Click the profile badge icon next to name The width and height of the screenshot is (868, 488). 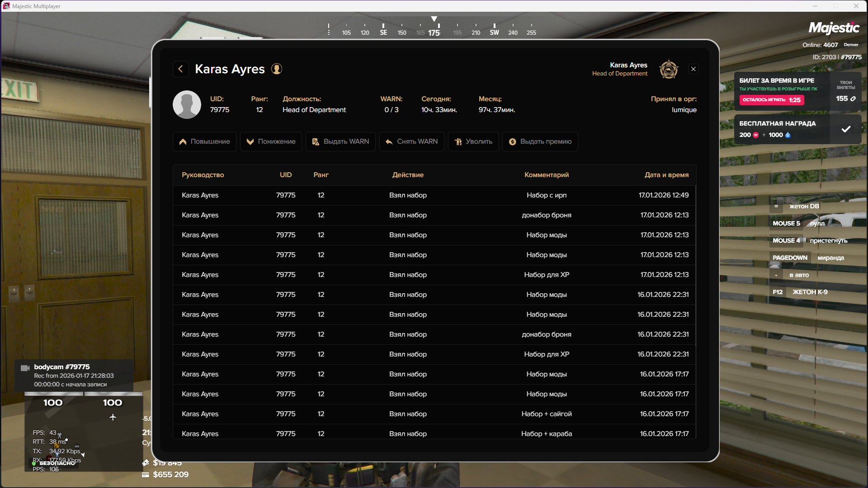277,69
